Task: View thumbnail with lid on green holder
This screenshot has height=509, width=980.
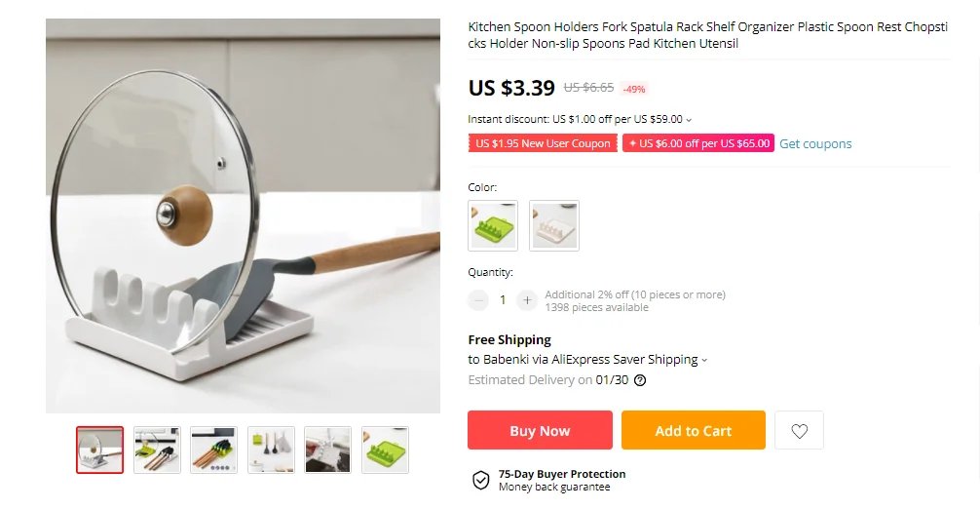Action: pyautogui.click(x=157, y=450)
